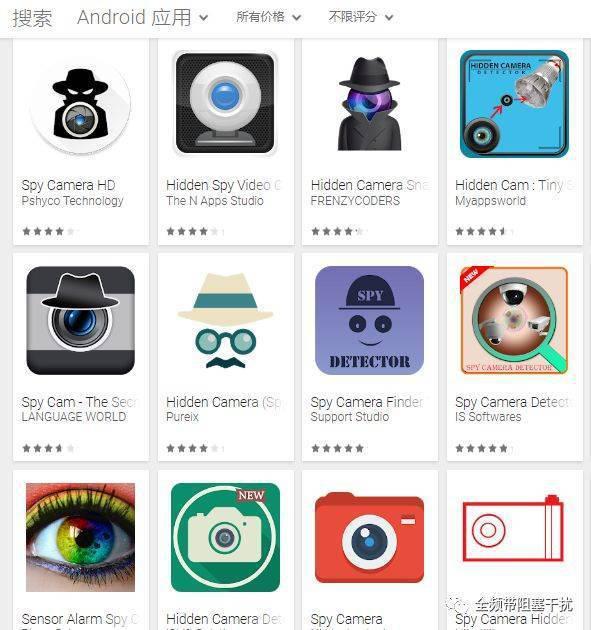The height and width of the screenshot is (630, 591).
Task: Open the Spy Camera Finder title link
Action: [366, 402]
